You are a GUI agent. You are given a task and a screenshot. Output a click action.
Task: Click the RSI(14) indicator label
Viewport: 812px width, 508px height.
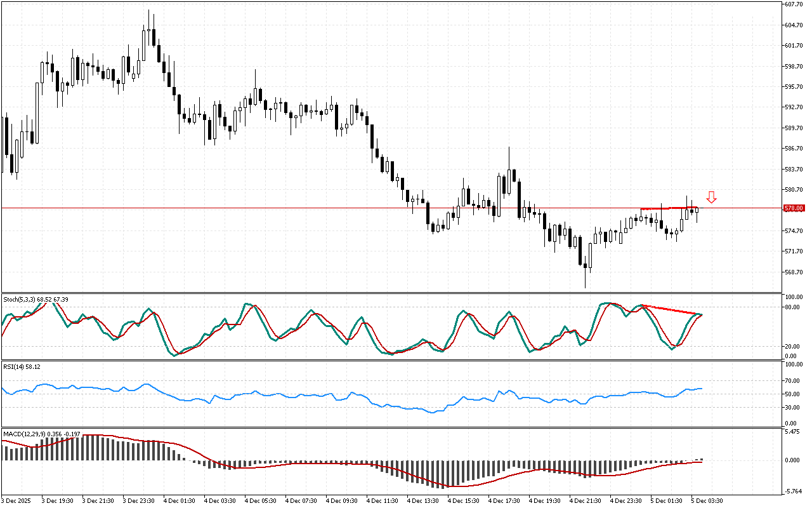[15, 367]
